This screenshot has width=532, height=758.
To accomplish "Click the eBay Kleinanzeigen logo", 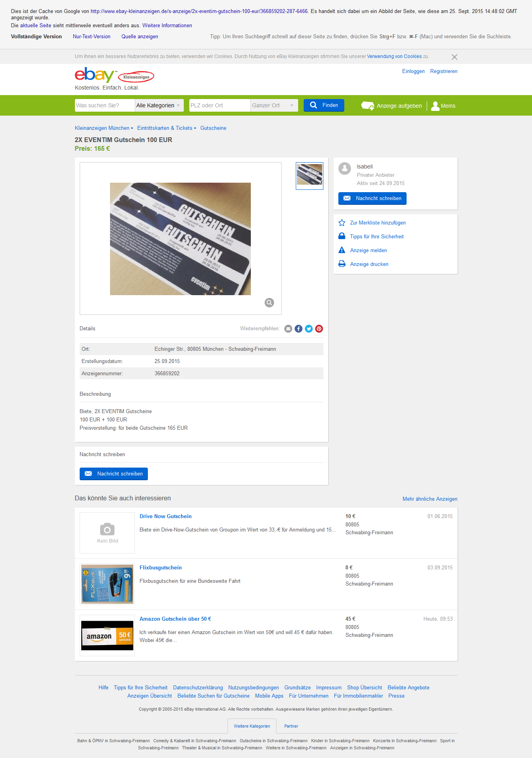I will coord(114,75).
